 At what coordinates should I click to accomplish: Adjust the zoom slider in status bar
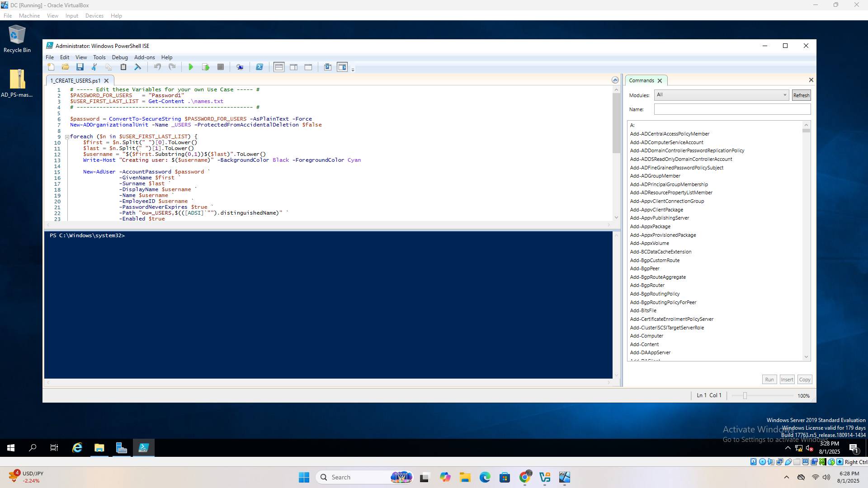point(745,396)
